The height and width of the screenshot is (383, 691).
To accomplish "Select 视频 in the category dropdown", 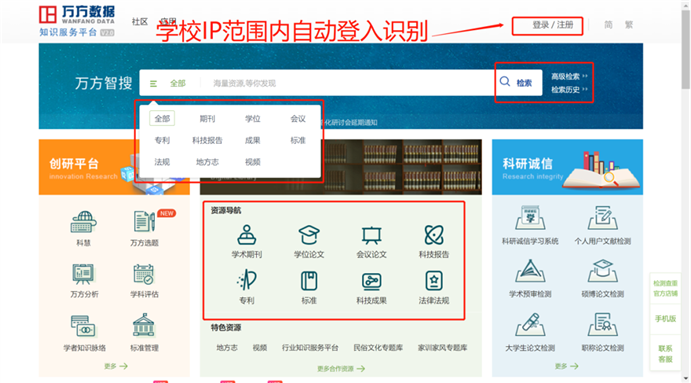I will (253, 162).
